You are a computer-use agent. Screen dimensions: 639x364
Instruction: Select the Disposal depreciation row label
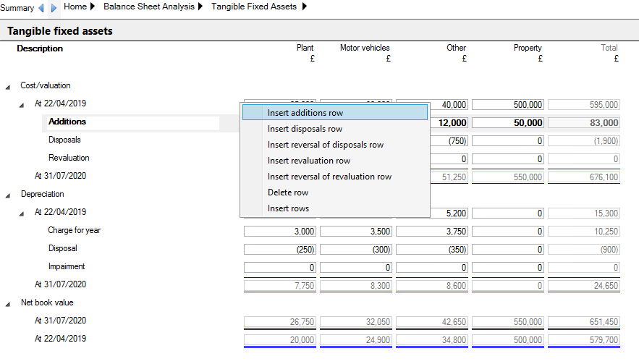[x=63, y=248]
